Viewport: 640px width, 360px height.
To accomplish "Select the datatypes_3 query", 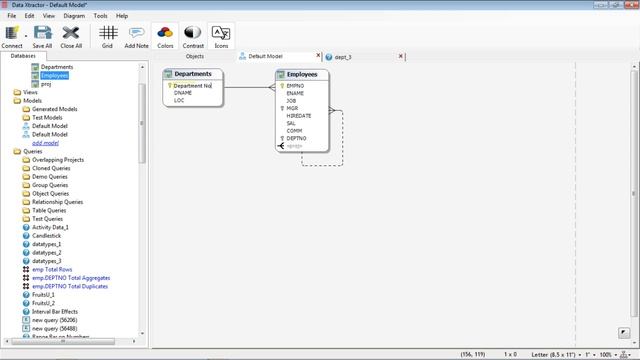I will pos(46,261).
